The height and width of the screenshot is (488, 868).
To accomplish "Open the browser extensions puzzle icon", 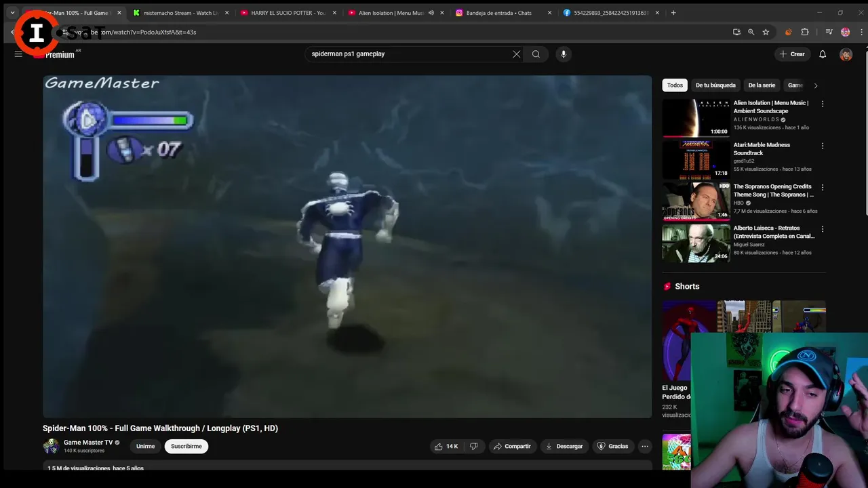I will [805, 32].
